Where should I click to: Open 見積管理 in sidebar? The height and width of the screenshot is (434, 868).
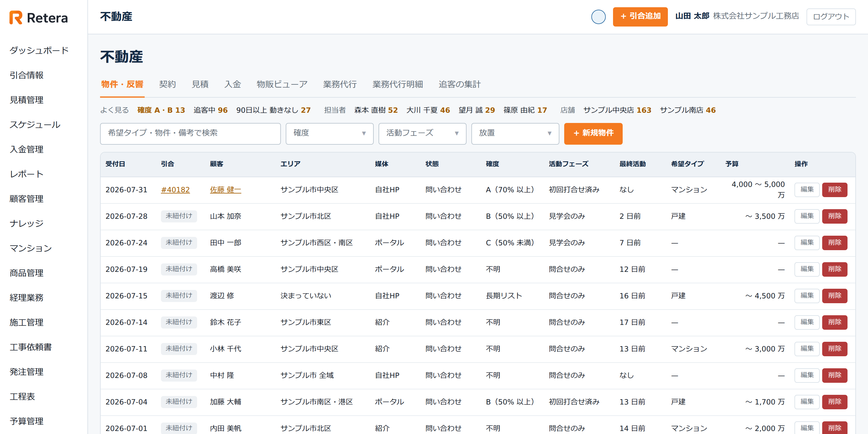coord(26,100)
